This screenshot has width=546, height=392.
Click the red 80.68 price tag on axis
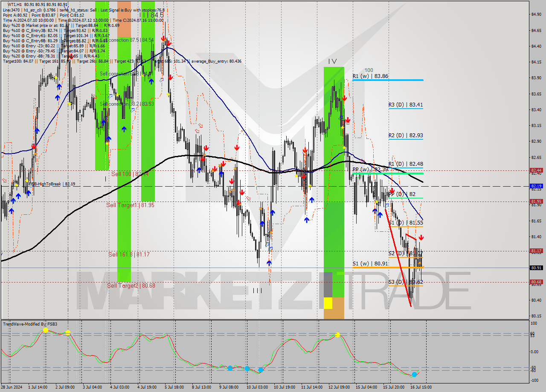536,282
